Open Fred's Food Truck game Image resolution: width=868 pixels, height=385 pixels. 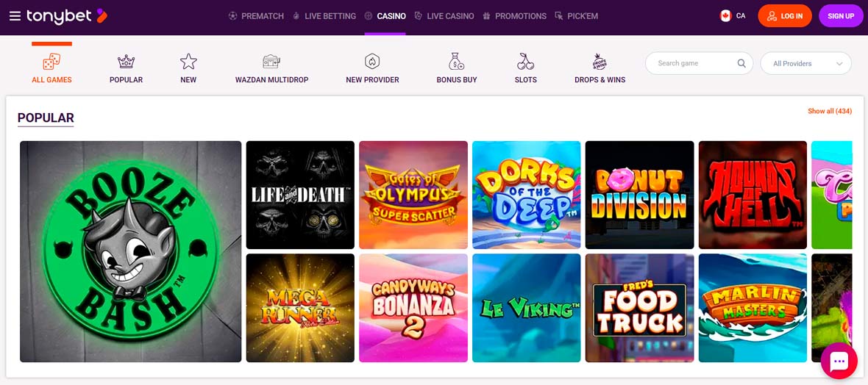coord(639,308)
